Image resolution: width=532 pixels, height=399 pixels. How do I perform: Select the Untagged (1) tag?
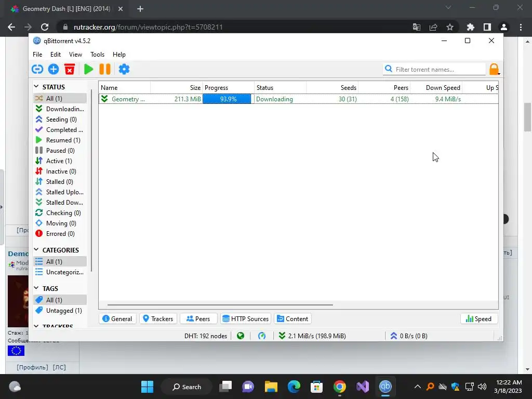60,311
